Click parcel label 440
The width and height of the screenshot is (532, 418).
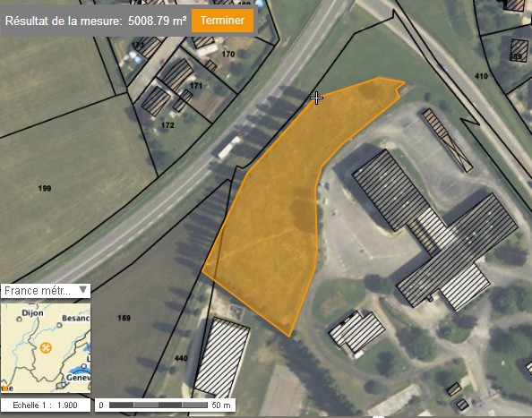(181, 358)
